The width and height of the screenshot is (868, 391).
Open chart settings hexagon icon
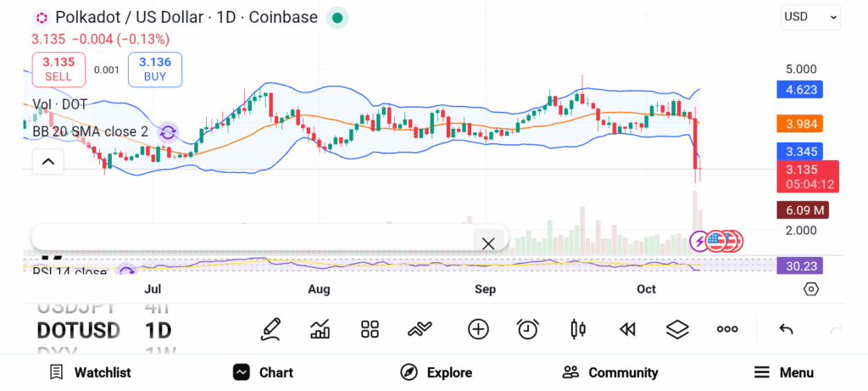(x=811, y=289)
